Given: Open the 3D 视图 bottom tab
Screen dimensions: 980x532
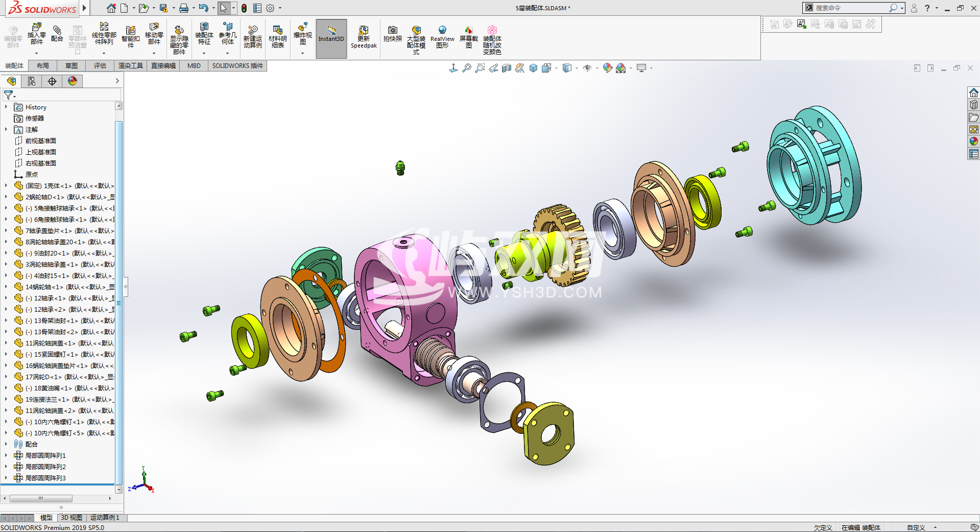Looking at the screenshot, I should [x=71, y=518].
